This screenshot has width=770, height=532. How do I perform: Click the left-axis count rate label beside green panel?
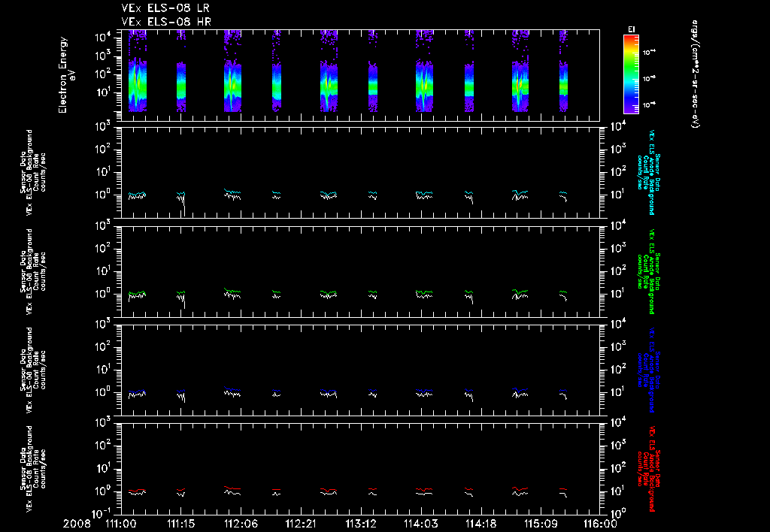click(33, 271)
